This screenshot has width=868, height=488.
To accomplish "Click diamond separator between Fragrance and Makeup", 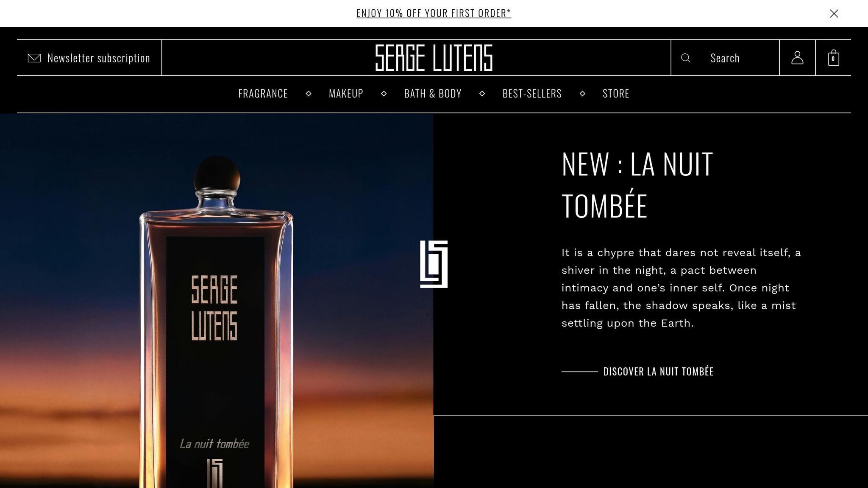I will (x=309, y=94).
